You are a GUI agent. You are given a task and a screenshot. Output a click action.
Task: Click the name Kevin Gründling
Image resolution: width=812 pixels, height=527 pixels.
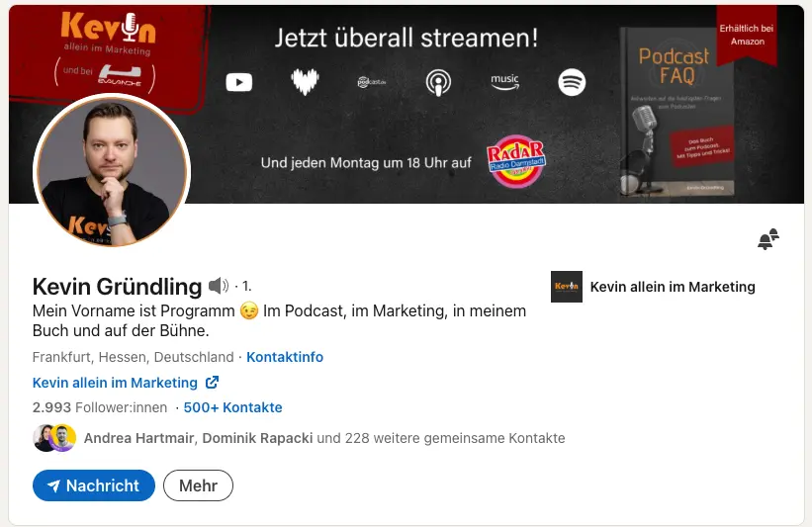(x=117, y=287)
